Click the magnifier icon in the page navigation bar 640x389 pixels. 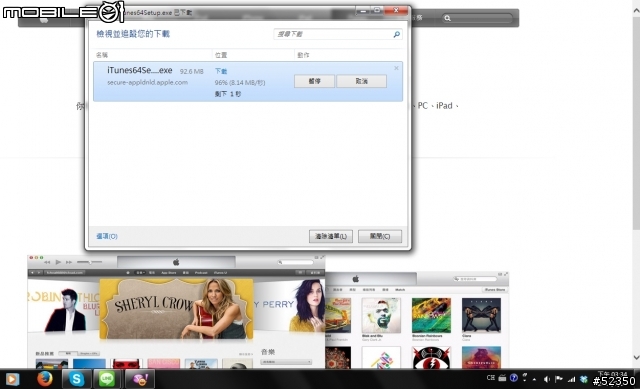[447, 18]
